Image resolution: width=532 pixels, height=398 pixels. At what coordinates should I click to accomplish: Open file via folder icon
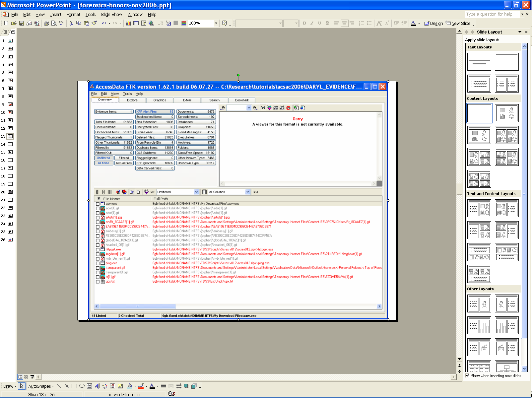(14, 23)
